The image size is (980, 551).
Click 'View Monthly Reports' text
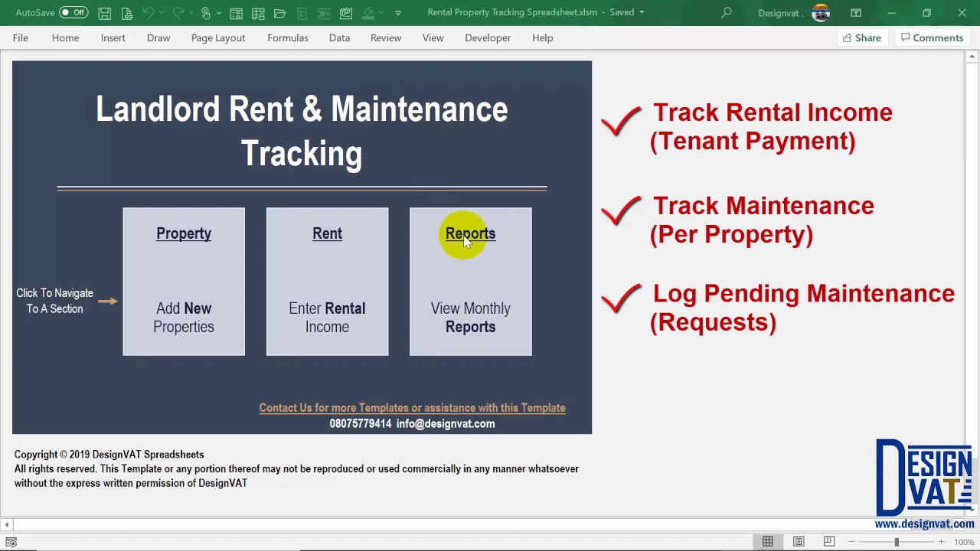[x=470, y=318]
